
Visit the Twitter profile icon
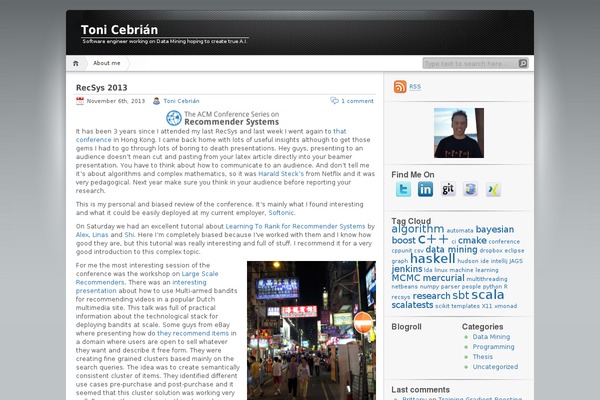tap(403, 189)
